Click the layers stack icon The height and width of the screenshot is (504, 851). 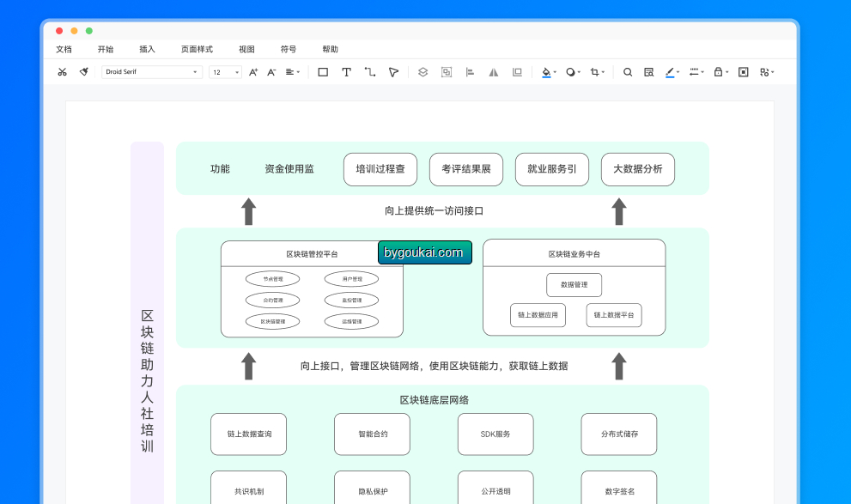click(x=422, y=72)
